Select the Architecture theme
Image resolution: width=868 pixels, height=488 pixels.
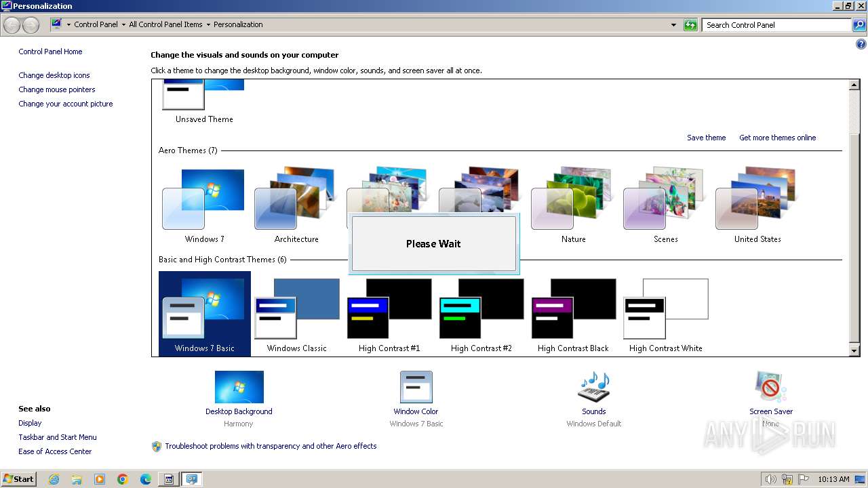point(296,205)
